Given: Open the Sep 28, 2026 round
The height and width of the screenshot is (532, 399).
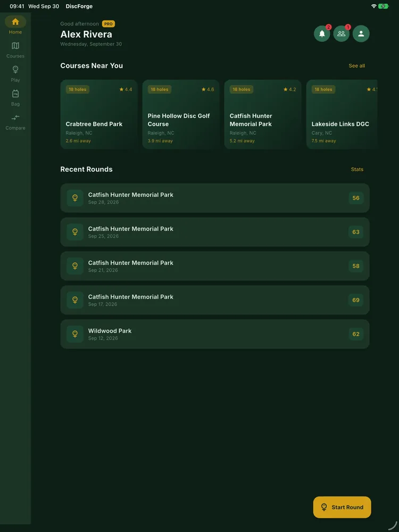Looking at the screenshot, I should click(x=215, y=198).
